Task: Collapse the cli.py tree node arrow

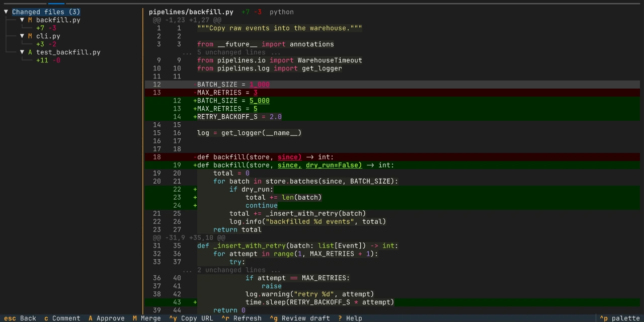Action: coord(22,36)
